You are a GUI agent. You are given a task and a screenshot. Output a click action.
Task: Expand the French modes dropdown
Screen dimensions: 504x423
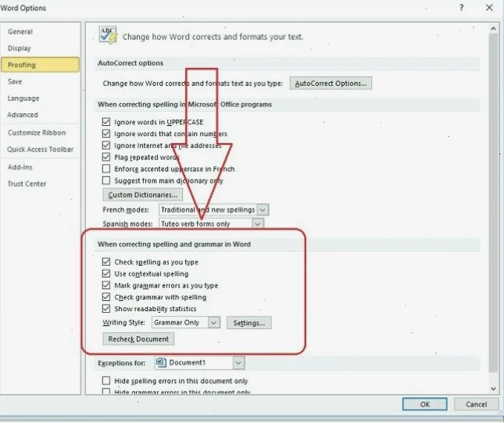pos(263,210)
